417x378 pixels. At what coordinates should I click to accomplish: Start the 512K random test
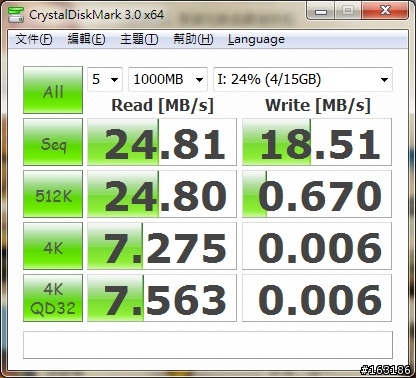tap(53, 194)
